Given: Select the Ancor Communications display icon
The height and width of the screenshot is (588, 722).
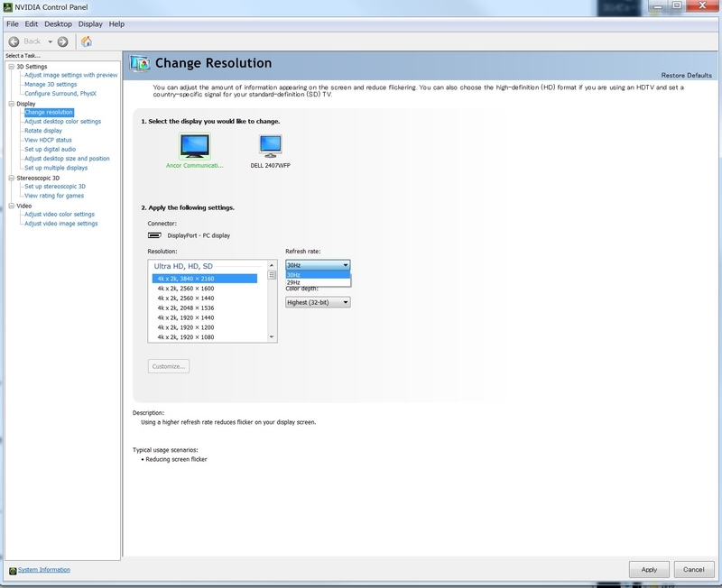Looking at the screenshot, I should coord(195,146).
